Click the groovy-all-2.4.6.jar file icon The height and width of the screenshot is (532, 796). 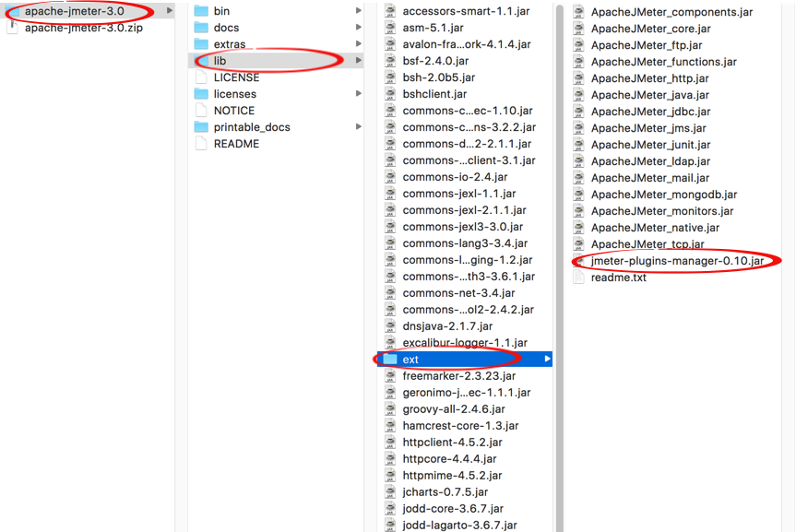click(390, 409)
